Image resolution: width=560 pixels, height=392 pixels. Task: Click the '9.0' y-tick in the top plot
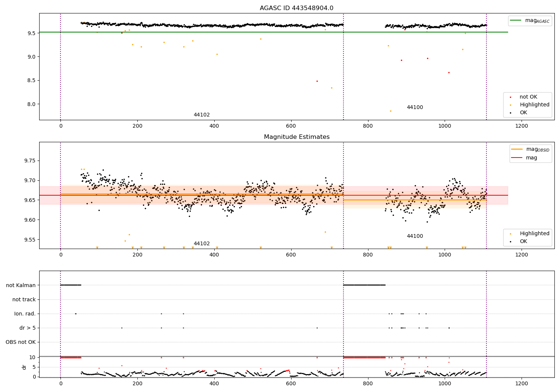point(31,57)
